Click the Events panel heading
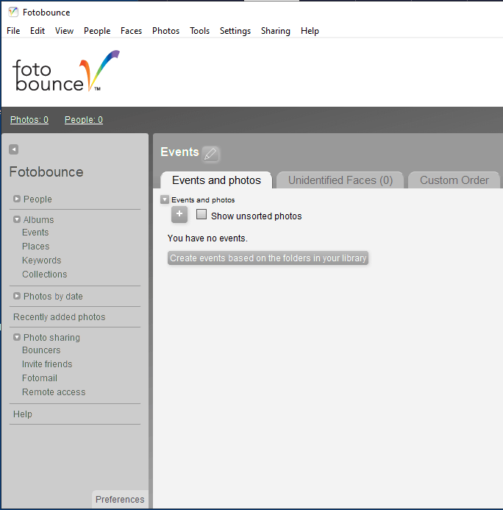This screenshot has height=510, width=503. 180,152
